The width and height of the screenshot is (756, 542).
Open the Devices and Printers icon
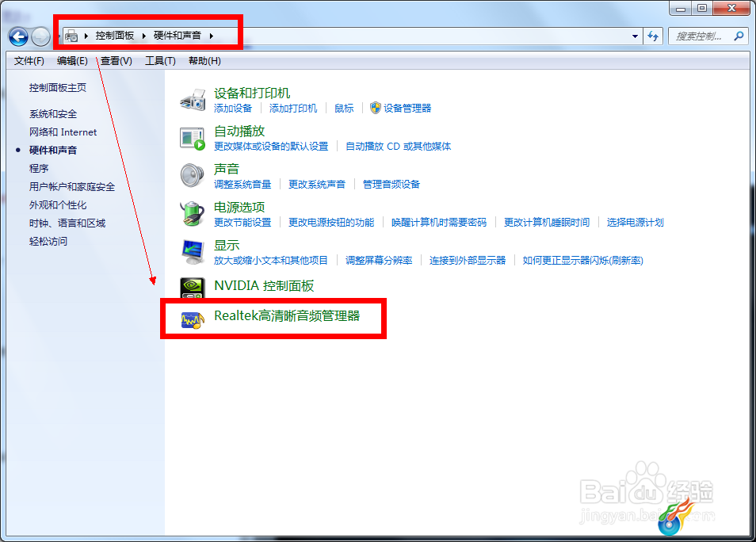(193, 100)
